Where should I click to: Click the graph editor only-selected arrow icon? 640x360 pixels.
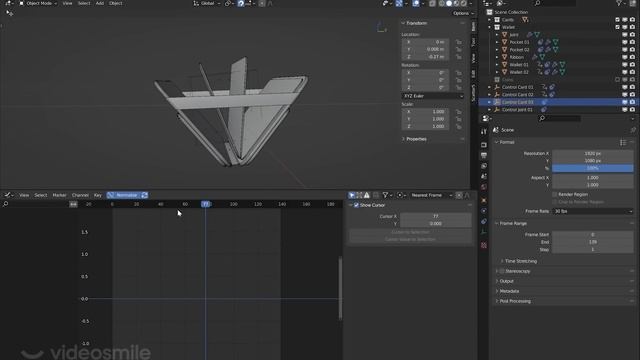point(352,195)
